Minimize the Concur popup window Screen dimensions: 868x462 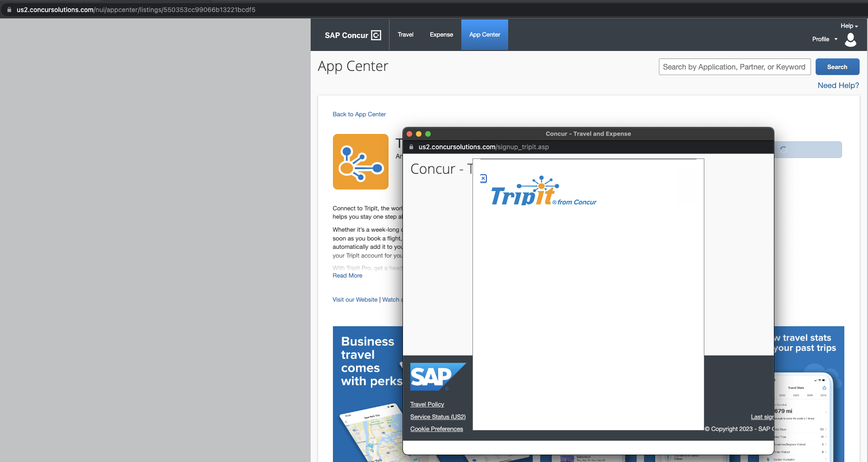419,134
